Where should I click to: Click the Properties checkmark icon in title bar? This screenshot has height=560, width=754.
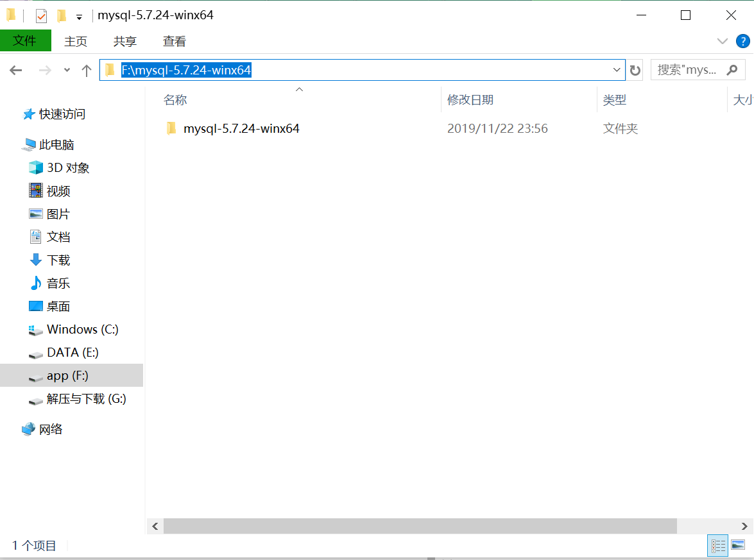[x=41, y=16]
